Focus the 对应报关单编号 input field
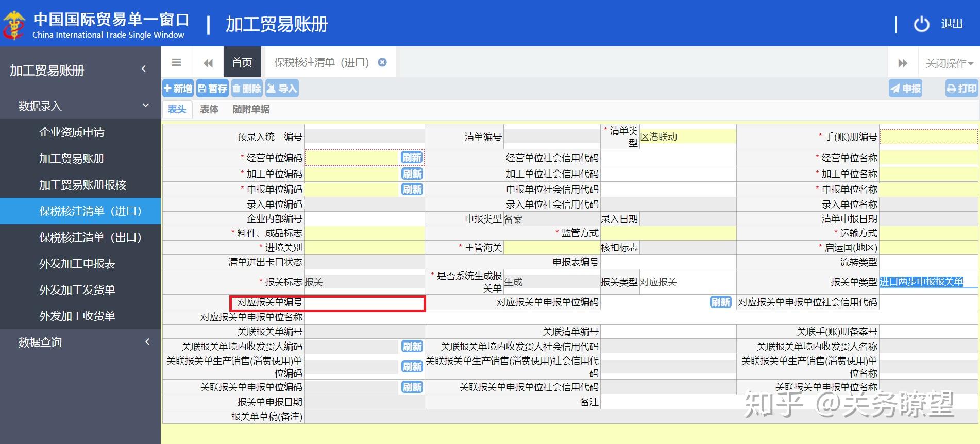The width and height of the screenshot is (980, 444). tap(364, 302)
